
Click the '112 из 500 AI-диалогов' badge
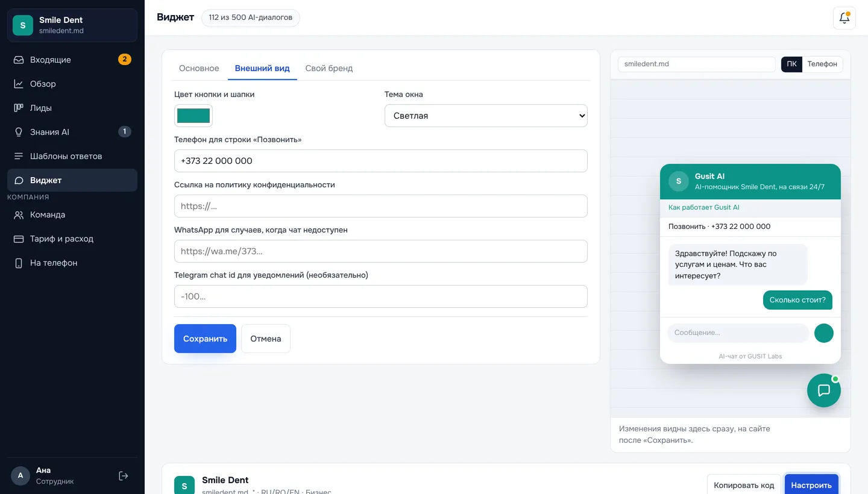[x=251, y=17]
